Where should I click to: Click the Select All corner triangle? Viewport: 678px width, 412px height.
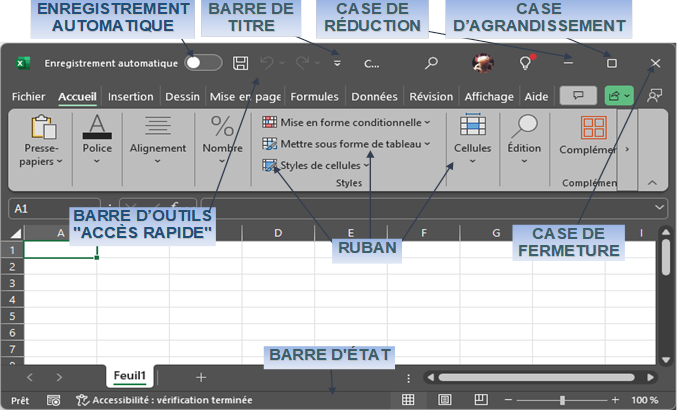16,233
